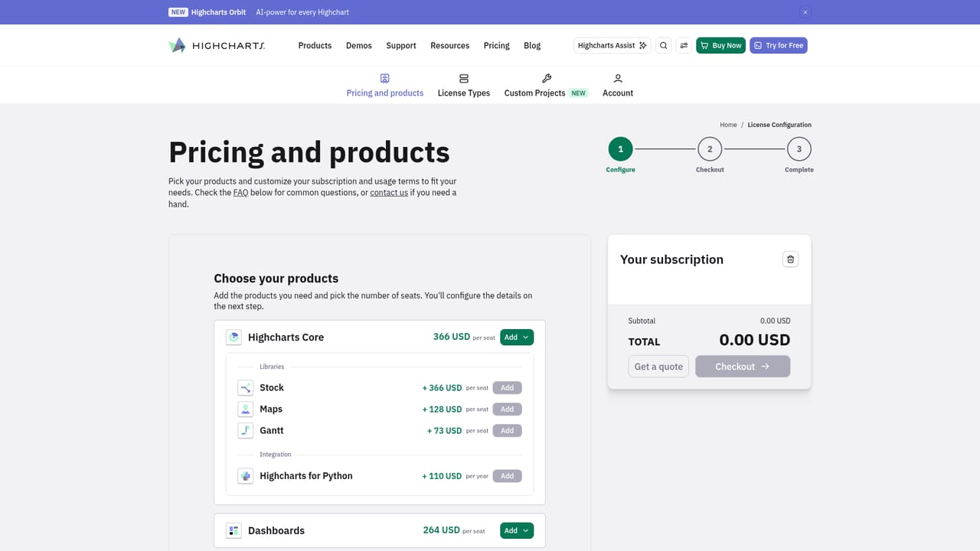Click Home in the breadcrumb

click(x=728, y=125)
